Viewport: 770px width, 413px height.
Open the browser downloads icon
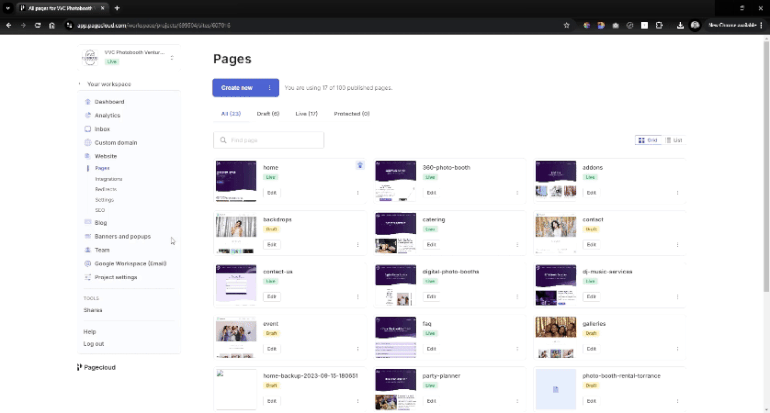pos(680,25)
